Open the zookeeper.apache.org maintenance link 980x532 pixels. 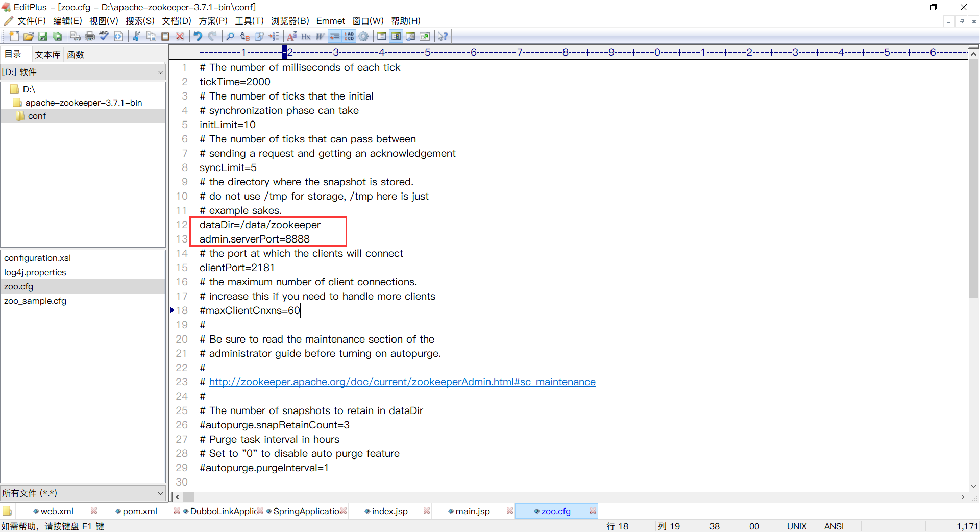tap(402, 382)
